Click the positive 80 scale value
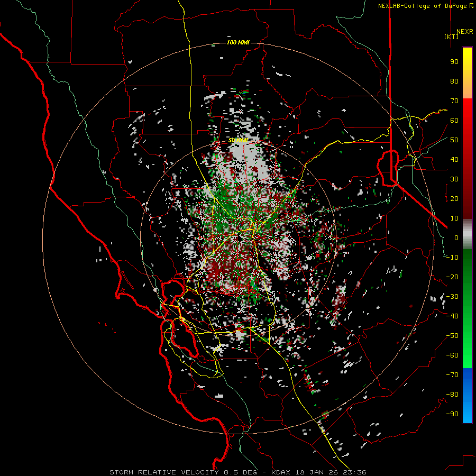476x476 pixels. (x=454, y=81)
